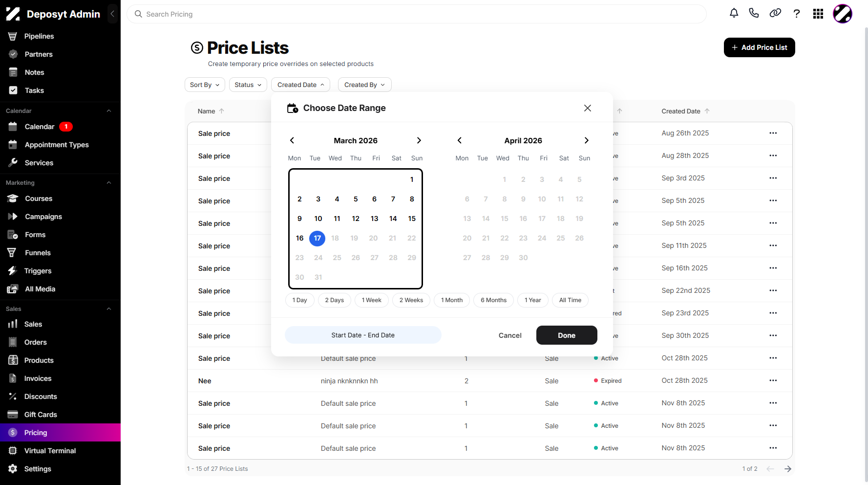Select the 1 Week range preset

coord(372,300)
